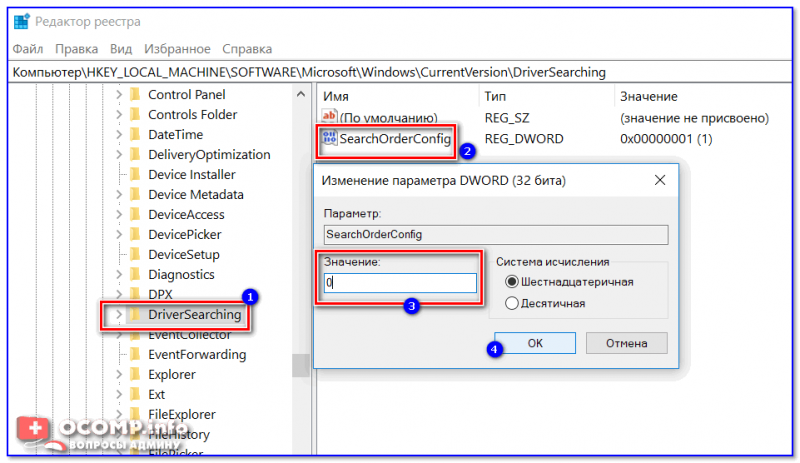
Task: Click the 0x00000001 (1) value cell
Action: 666,138
